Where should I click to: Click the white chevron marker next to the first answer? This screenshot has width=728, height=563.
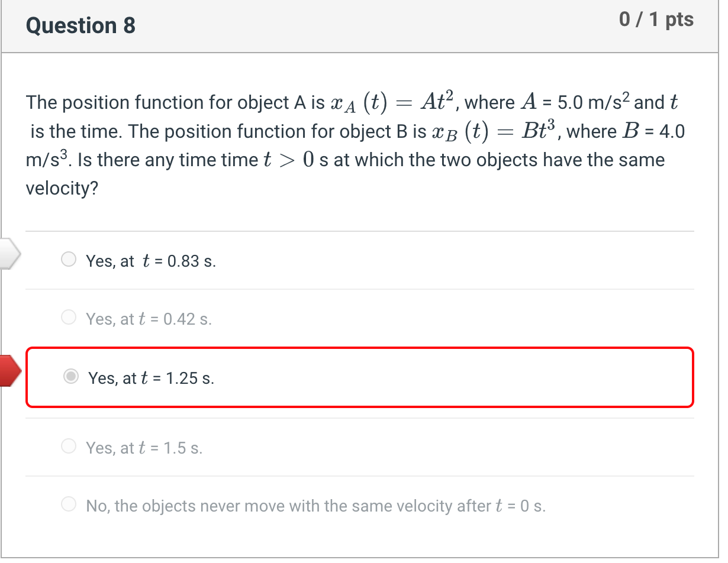click(11, 254)
